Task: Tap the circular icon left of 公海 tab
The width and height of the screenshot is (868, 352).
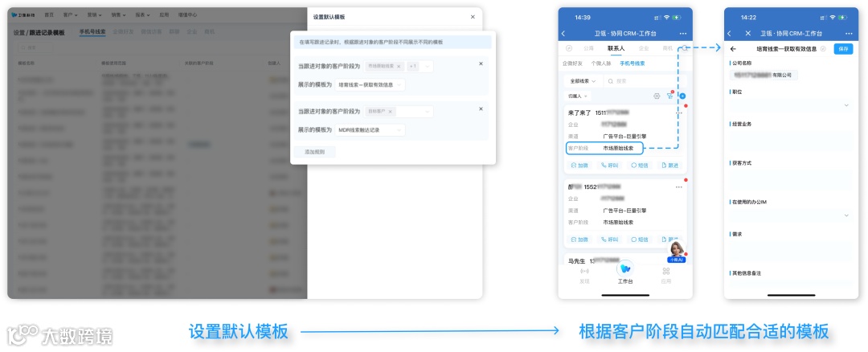Action: click(568, 49)
